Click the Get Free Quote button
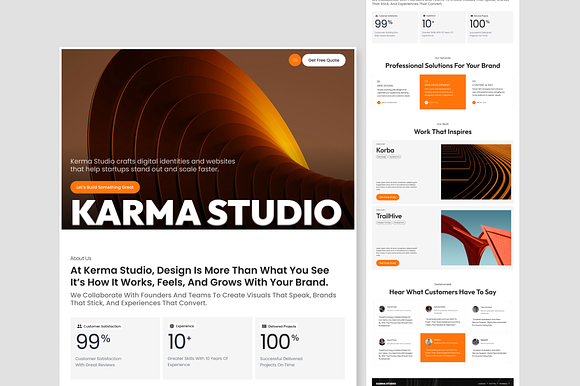This screenshot has height=386, width=580. click(324, 60)
